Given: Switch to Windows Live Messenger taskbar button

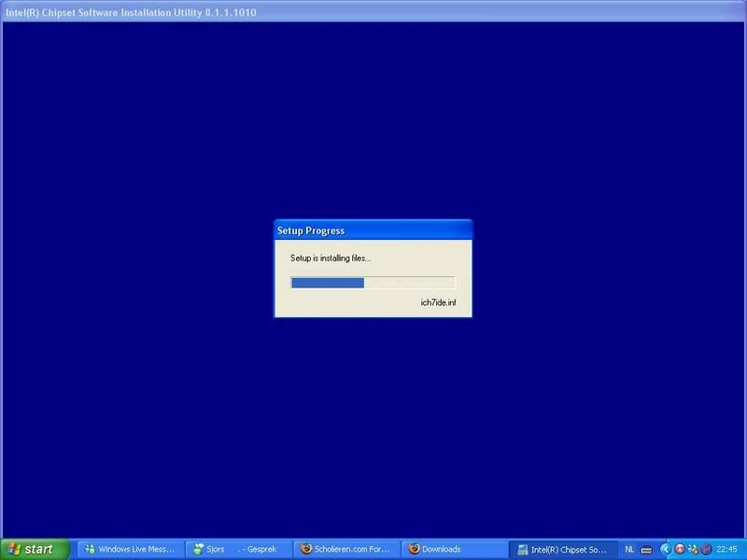Looking at the screenshot, I should coord(130,549).
